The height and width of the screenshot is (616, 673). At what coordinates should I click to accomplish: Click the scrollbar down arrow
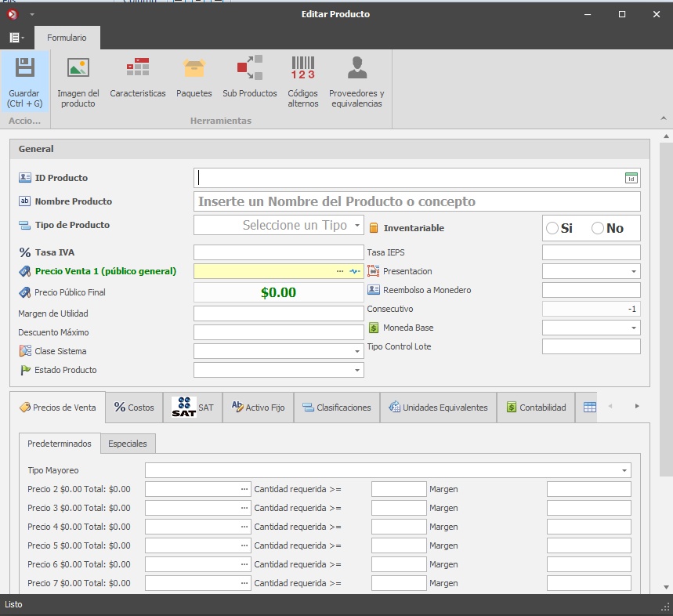tap(666, 587)
